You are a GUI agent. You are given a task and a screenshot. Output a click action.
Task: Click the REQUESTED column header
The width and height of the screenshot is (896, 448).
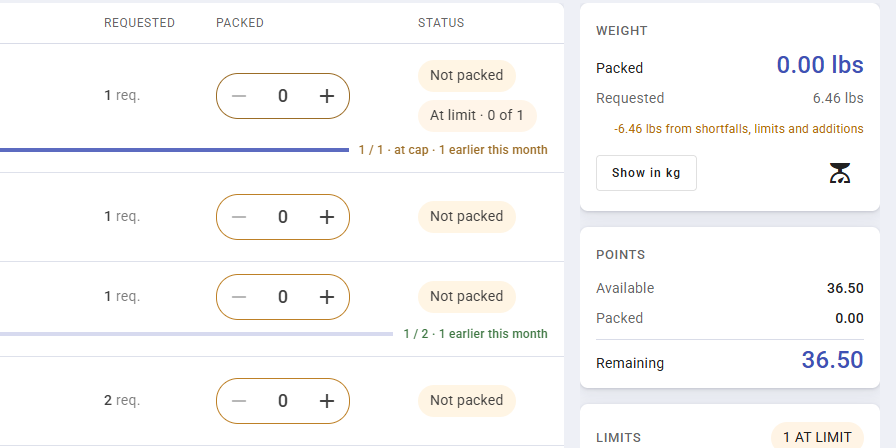tap(139, 23)
